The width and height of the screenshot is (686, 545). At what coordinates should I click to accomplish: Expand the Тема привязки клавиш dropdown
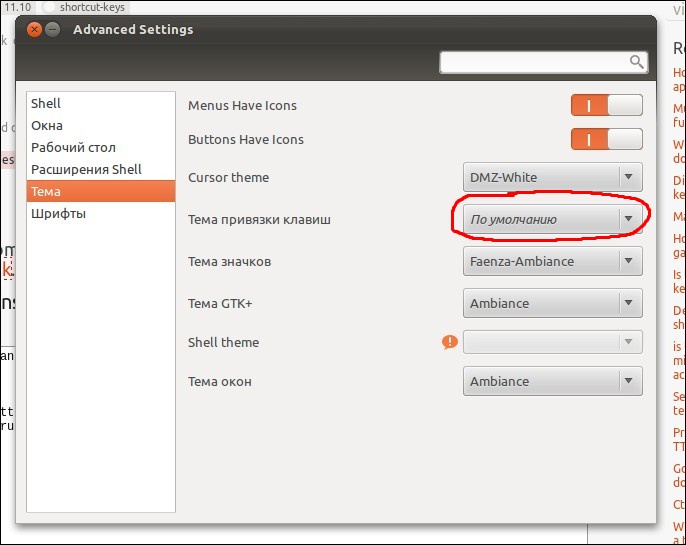pyautogui.click(x=552, y=219)
